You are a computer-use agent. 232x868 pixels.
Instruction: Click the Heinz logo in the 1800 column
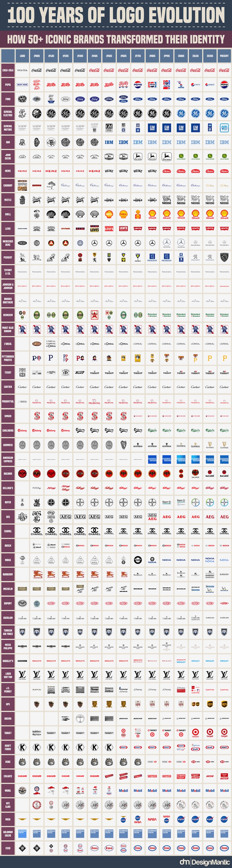click(x=22, y=171)
